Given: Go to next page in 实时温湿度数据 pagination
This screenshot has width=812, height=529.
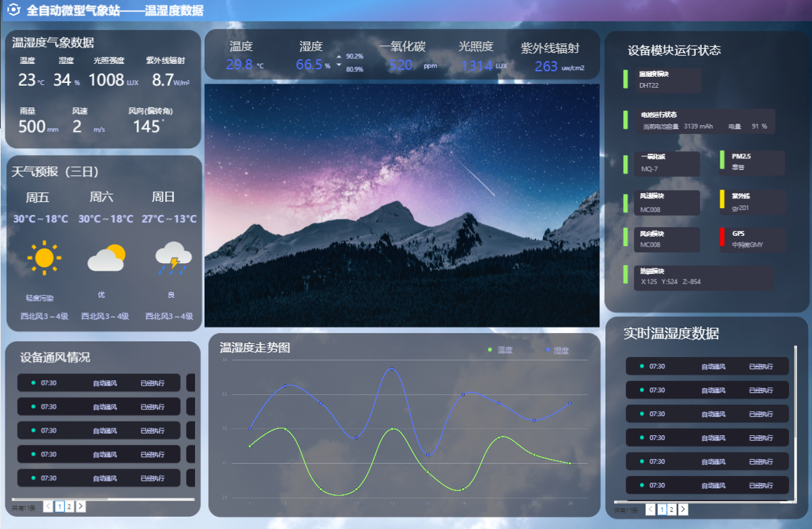Looking at the screenshot, I should click(x=683, y=509).
